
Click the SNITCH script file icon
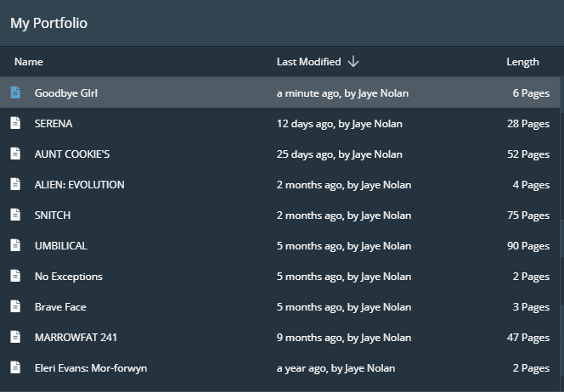tap(15, 215)
